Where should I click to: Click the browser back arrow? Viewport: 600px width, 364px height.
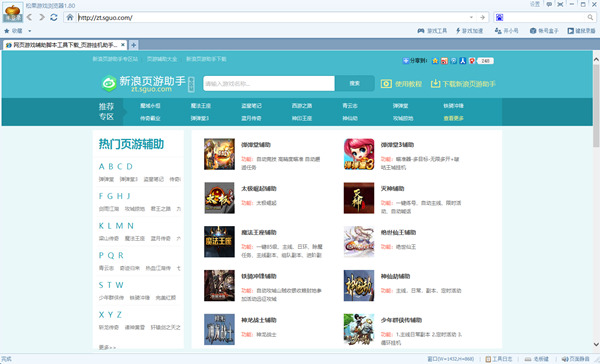(x=29, y=18)
